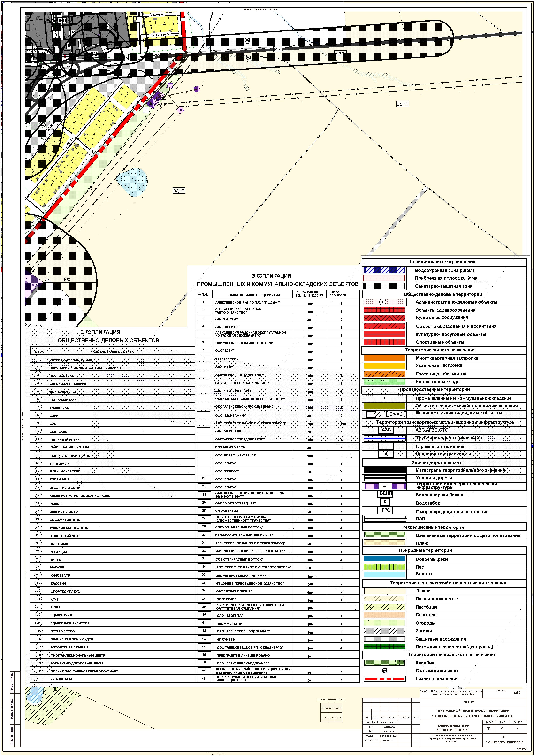
Task: Pick the grey Санитарно-защитная зона swatch
Action: point(384,286)
